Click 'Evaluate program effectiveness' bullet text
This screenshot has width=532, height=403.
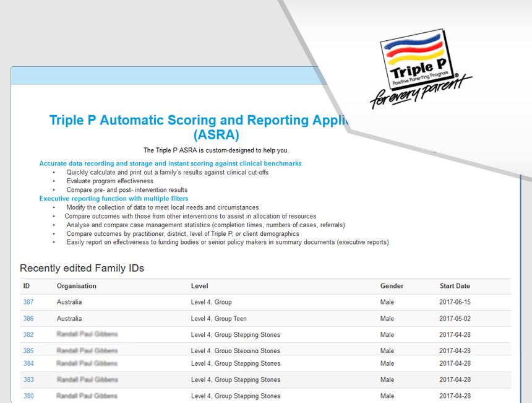tap(110, 181)
